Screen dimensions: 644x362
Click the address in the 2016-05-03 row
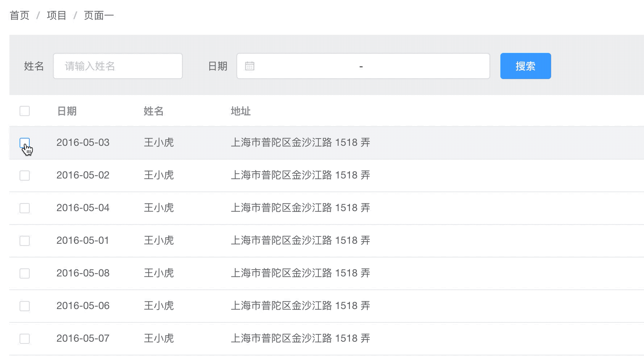pos(301,143)
